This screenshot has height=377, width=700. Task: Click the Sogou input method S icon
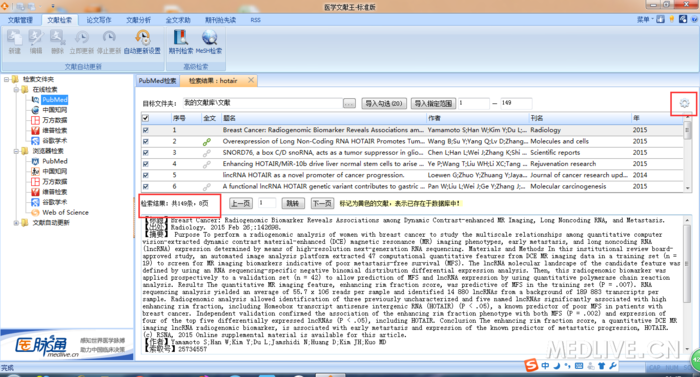[x=531, y=365]
